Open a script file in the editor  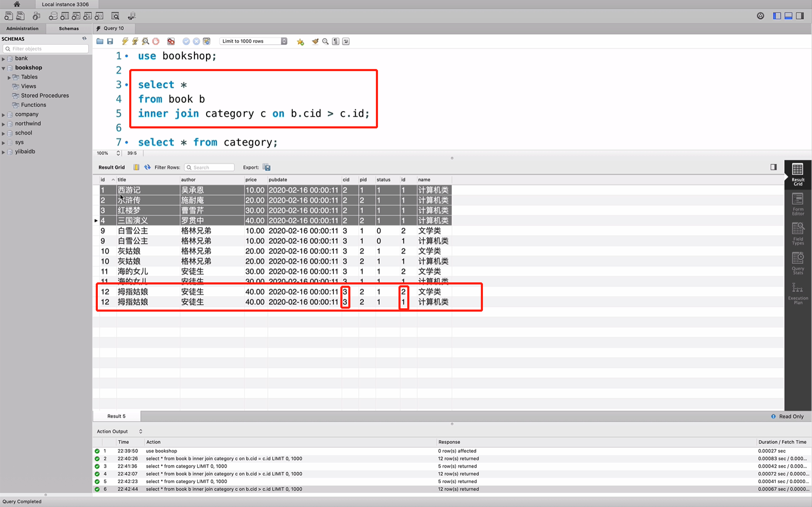[x=100, y=41]
